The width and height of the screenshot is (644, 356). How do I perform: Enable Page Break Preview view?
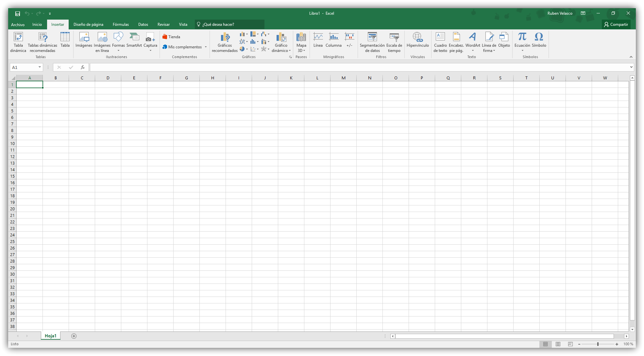click(570, 344)
